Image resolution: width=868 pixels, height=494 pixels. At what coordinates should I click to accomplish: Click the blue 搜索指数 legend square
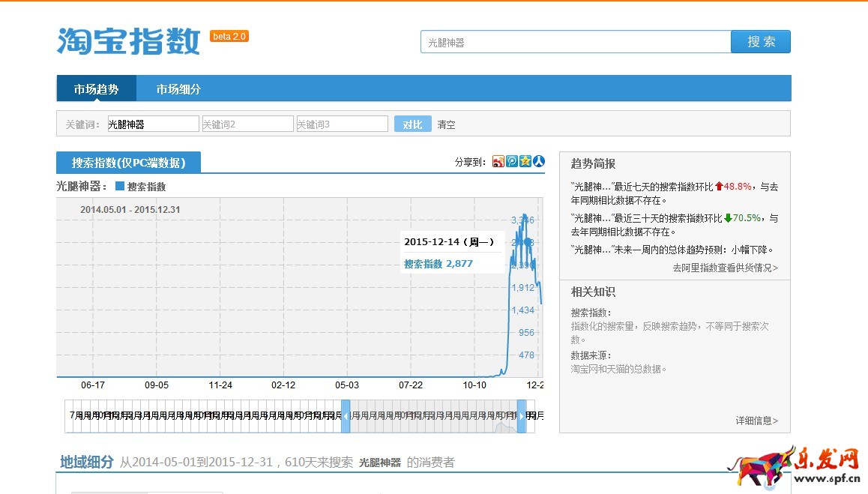click(x=120, y=186)
